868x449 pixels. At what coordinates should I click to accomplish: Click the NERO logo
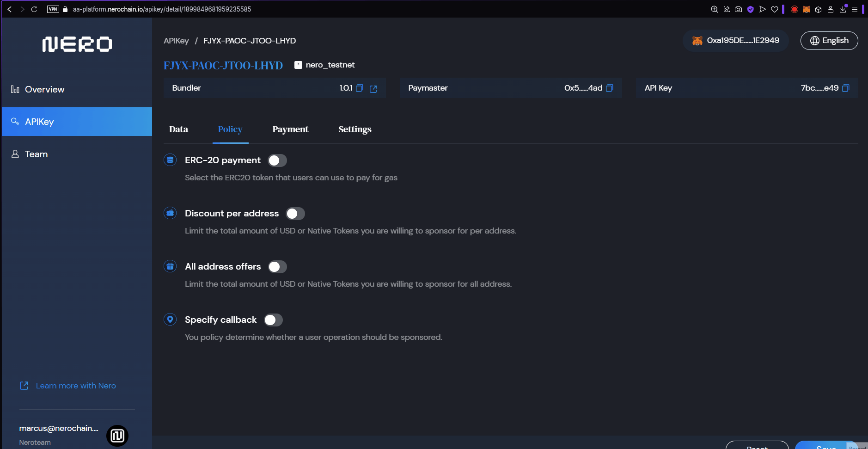tap(77, 44)
